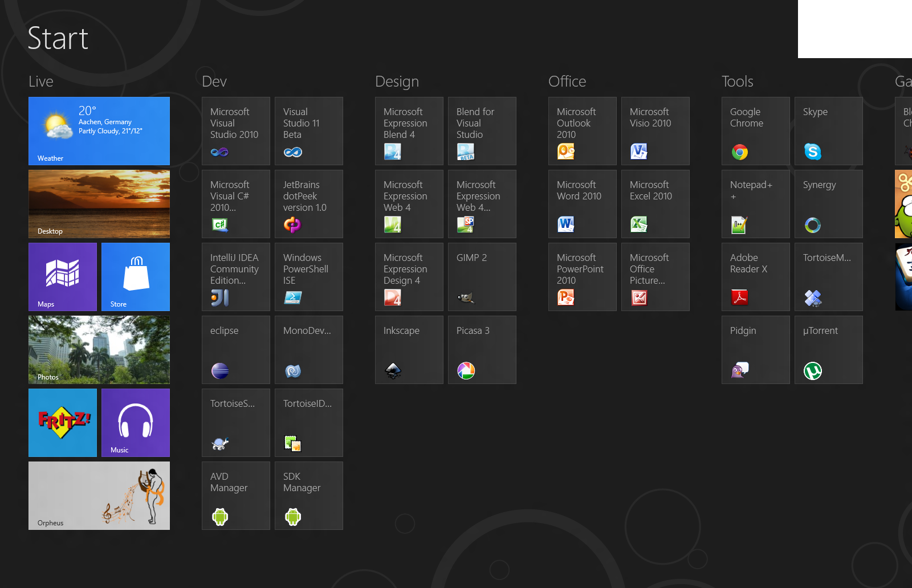Open the Desktop tile
Image resolution: width=912 pixels, height=588 pixels.
(x=99, y=204)
